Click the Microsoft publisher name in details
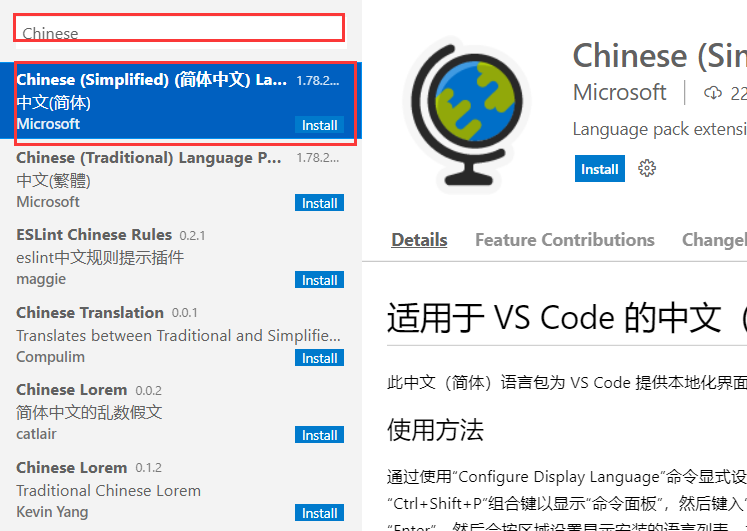The width and height of the screenshot is (747, 531). click(619, 92)
